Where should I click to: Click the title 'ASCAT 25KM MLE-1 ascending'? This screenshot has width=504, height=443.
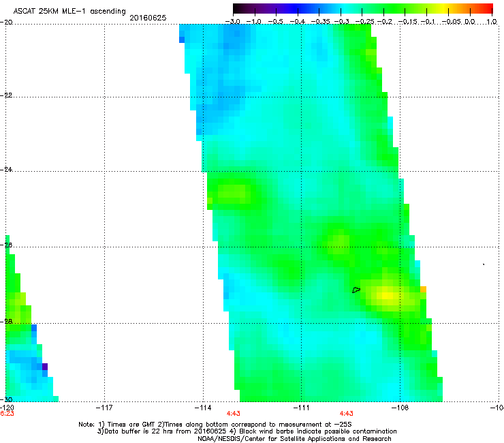[x=69, y=12]
